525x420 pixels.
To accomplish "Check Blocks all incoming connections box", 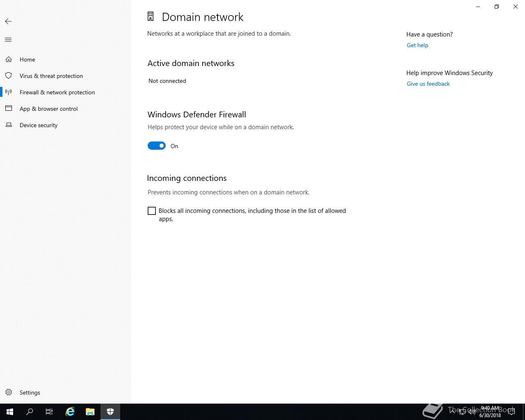I will point(152,211).
